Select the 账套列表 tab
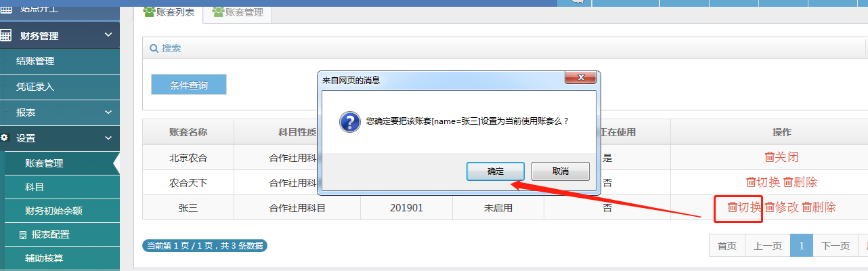This screenshot has width=868, height=271. (x=169, y=12)
